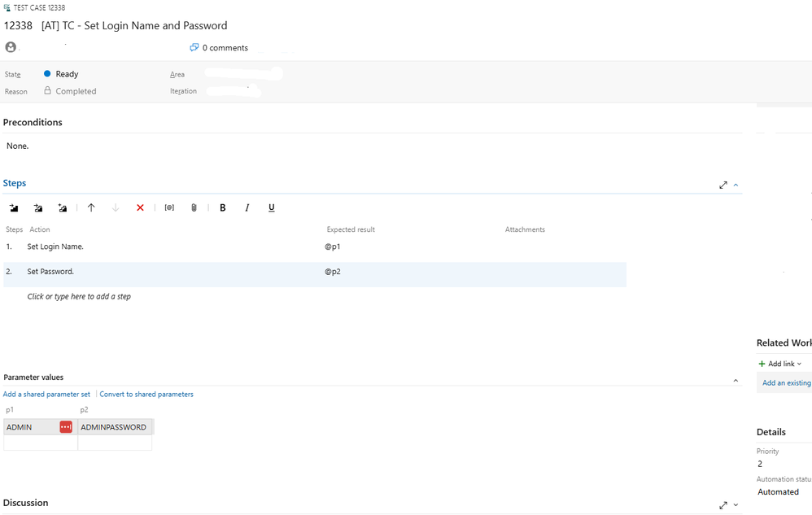Click the empty p1 cell in the second row
The image size is (812, 515).
pos(41,443)
